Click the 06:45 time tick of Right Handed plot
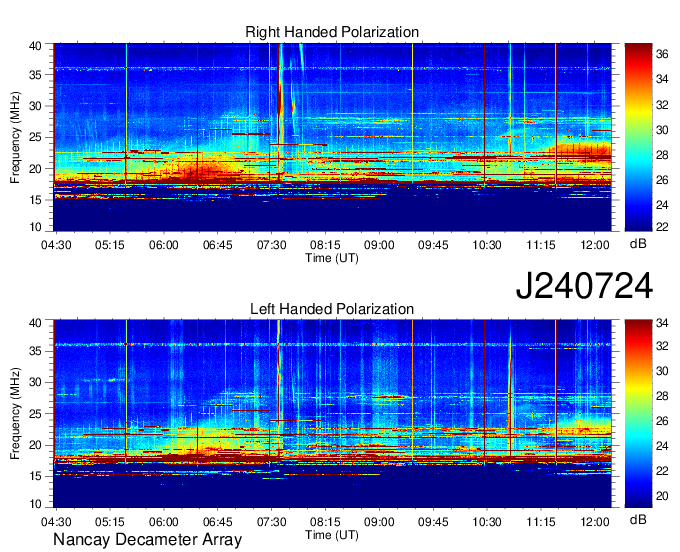Image resolution: width=680 pixels, height=552 pixels. coord(218,245)
